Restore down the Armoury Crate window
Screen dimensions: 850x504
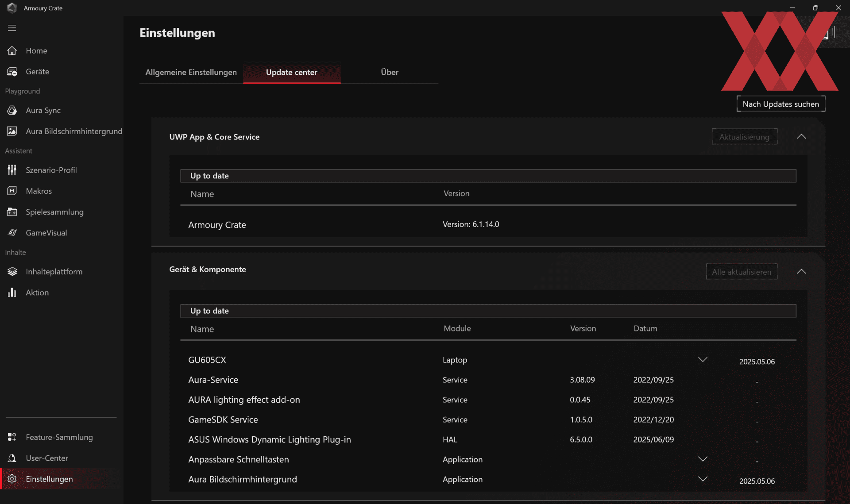(x=815, y=8)
